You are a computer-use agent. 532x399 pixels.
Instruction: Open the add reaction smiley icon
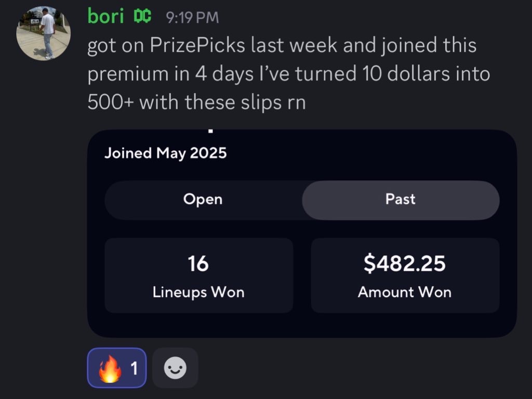(x=175, y=368)
